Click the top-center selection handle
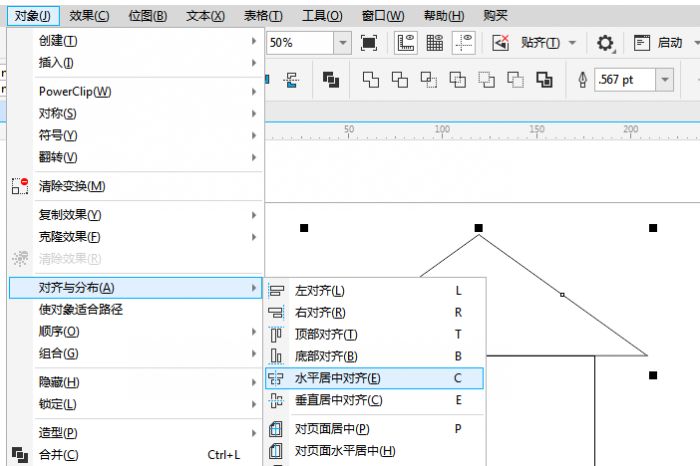Screen dimensions: 700x466 click(479, 228)
